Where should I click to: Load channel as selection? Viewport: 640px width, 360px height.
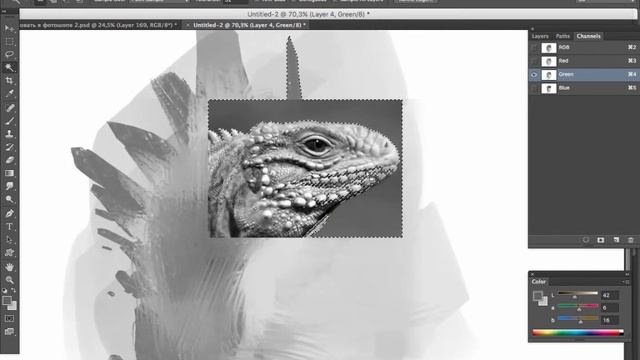click(x=586, y=240)
